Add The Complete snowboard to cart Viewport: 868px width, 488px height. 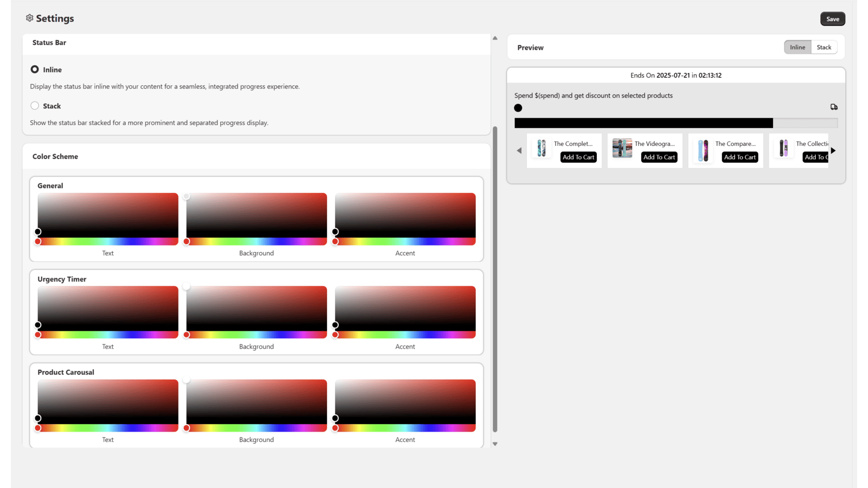pyautogui.click(x=578, y=157)
